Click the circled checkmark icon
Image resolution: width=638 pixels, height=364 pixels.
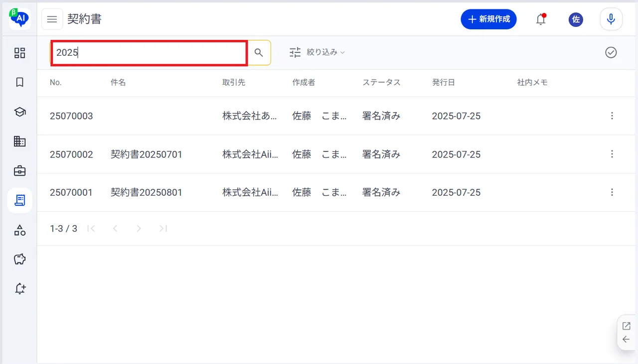[x=611, y=52]
